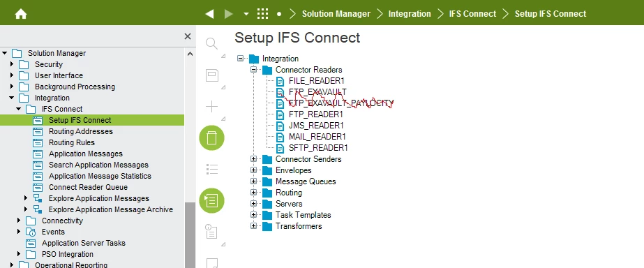Open Routing Rules in navigator
The height and width of the screenshot is (268, 644).
click(x=71, y=142)
